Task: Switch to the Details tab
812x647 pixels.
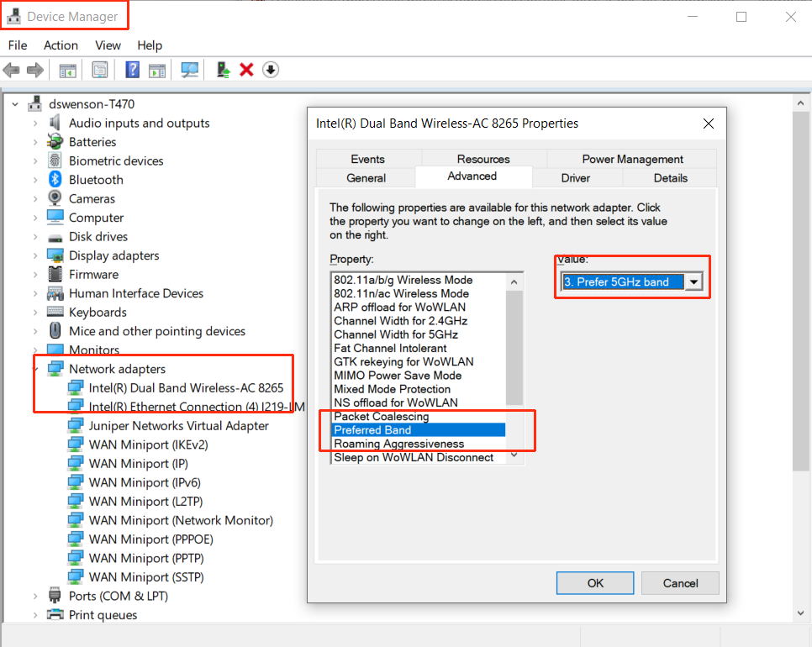Action: pos(671,178)
